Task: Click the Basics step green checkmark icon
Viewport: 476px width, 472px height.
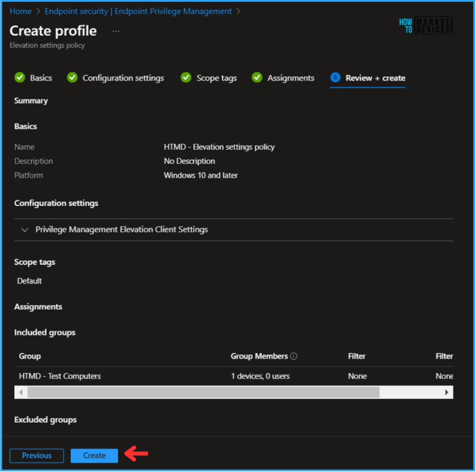Action: click(20, 78)
